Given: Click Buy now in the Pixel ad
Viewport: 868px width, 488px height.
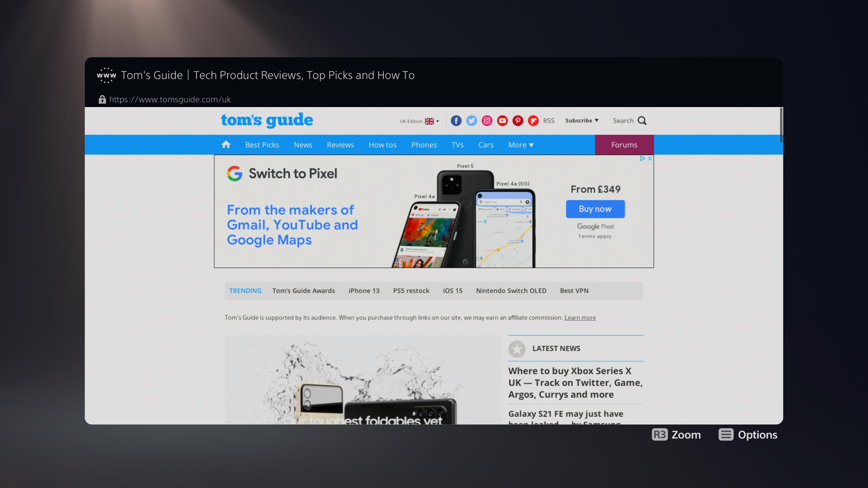Looking at the screenshot, I should pyautogui.click(x=595, y=209).
